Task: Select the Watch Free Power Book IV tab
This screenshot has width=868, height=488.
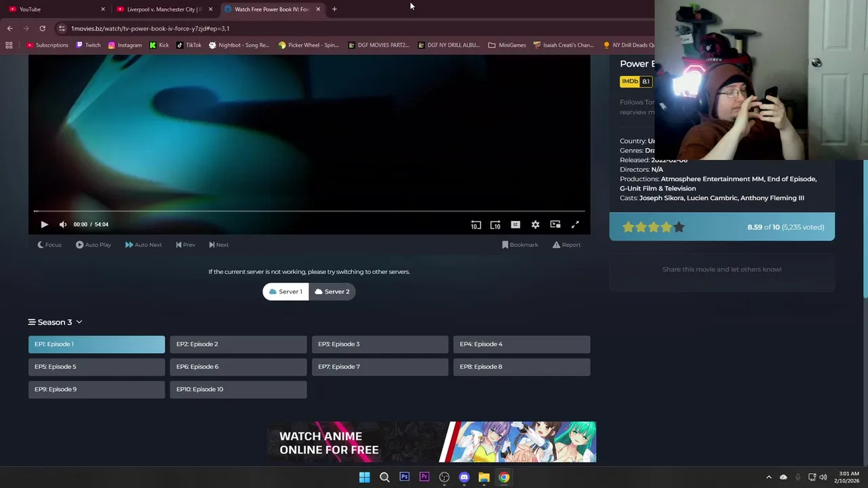Action: (x=271, y=9)
